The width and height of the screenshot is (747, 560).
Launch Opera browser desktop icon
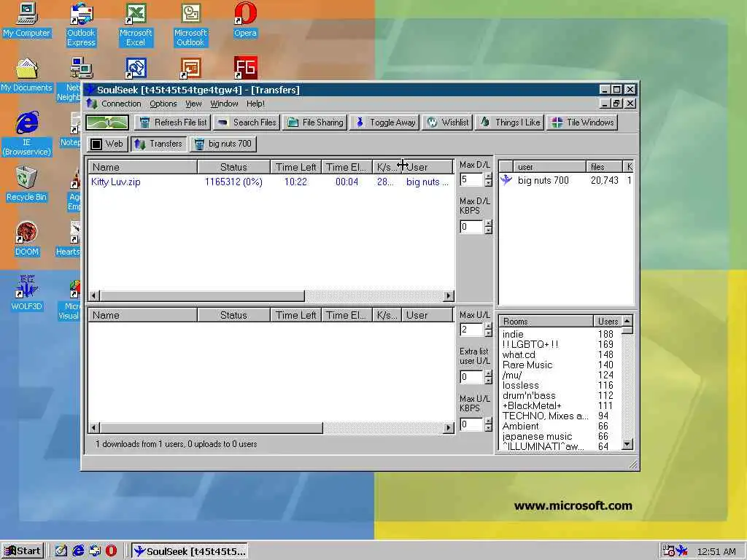tap(245, 20)
